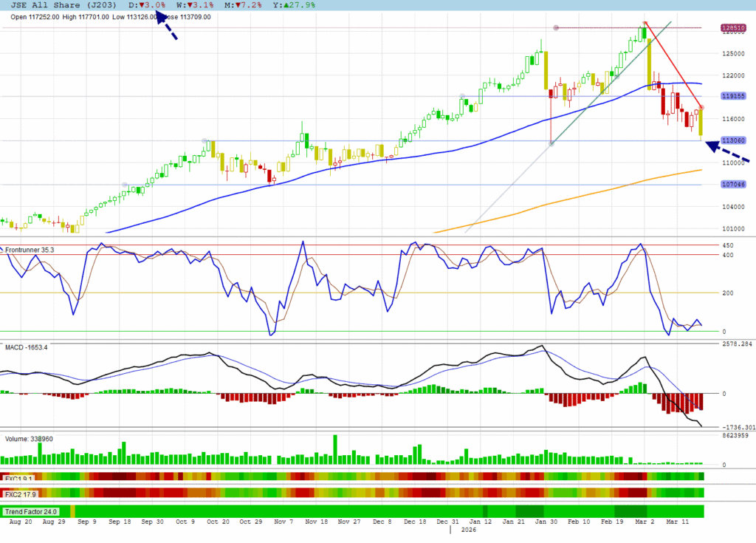Click the dashed arrow pointing at latest candle

point(729,152)
